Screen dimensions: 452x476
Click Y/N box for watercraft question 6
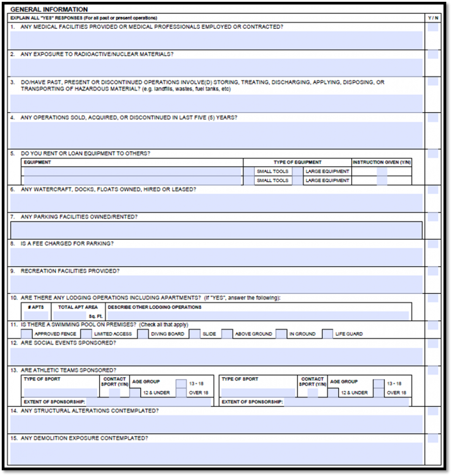tap(433, 190)
